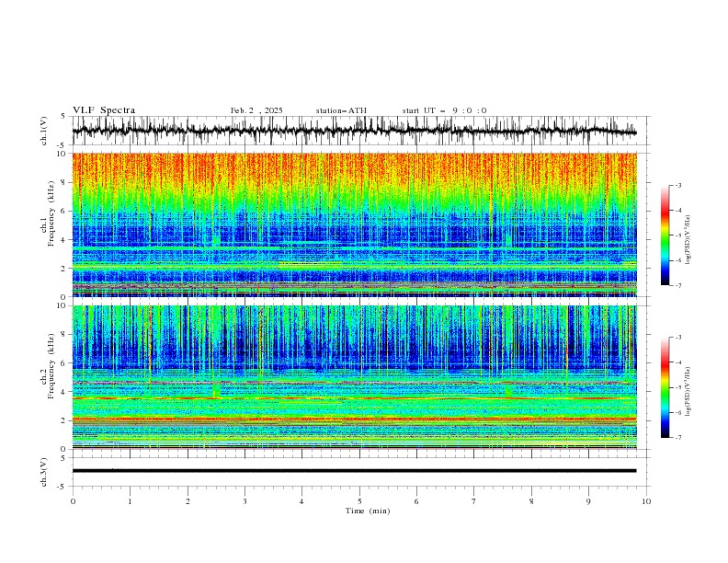Click time-axis tick label "7"

474,501
